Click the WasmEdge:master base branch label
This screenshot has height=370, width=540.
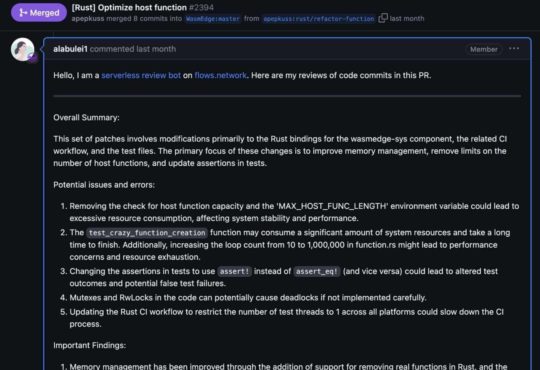213,19
